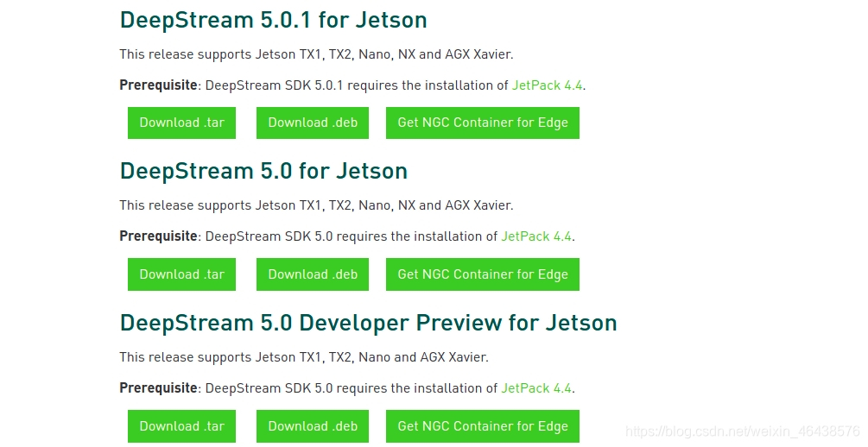Screen dimensions: 868x447
Task: Get NGC Container for DeepStream 5.0.1
Action: coord(483,123)
